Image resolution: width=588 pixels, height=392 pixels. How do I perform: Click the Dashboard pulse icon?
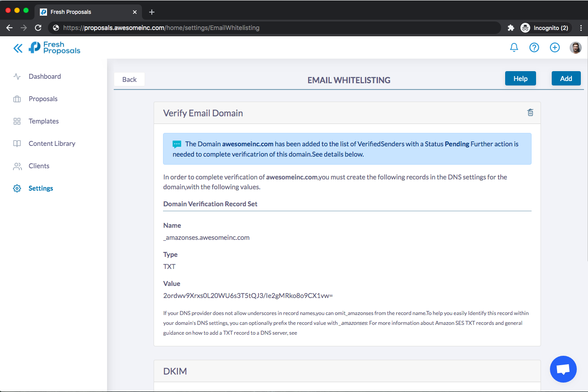tap(17, 77)
